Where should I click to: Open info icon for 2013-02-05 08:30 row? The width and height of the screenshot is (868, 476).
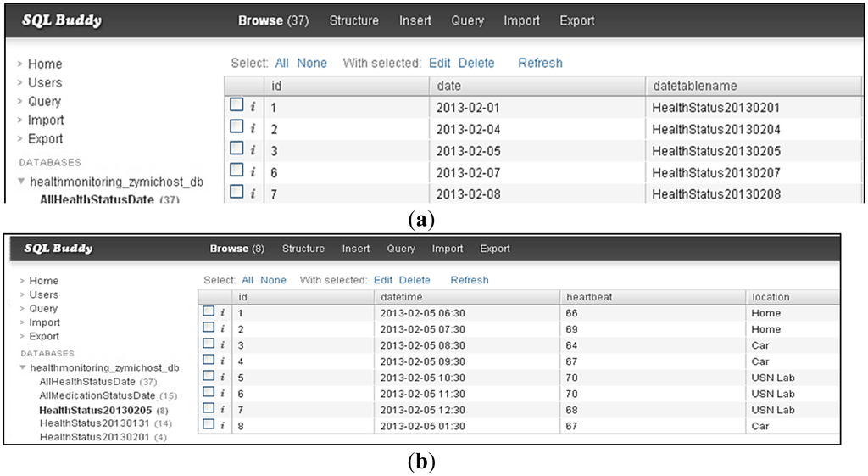point(223,344)
